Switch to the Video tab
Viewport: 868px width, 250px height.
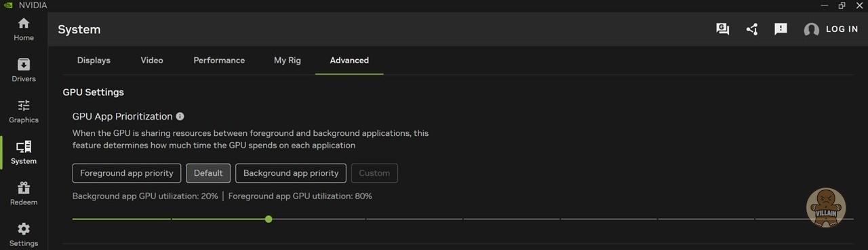[152, 60]
